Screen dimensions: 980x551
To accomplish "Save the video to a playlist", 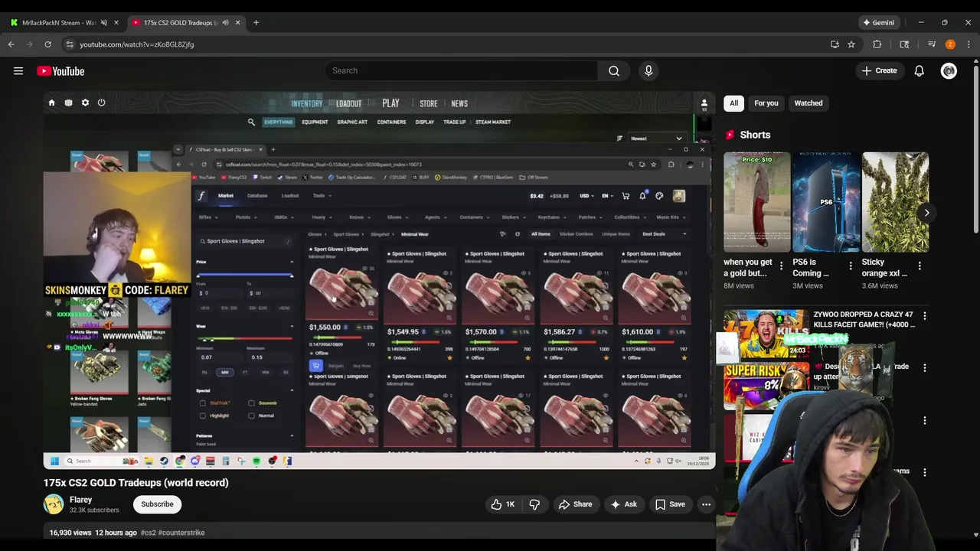I will click(670, 504).
